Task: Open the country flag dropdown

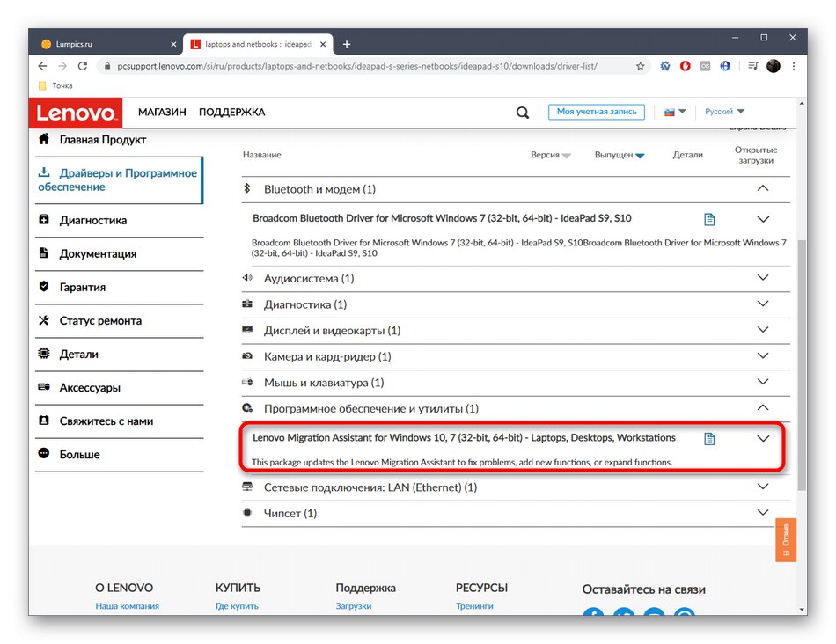Action: coord(675,112)
